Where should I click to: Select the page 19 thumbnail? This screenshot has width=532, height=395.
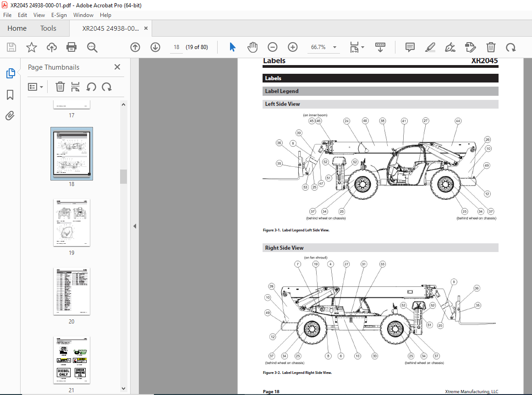point(71,223)
